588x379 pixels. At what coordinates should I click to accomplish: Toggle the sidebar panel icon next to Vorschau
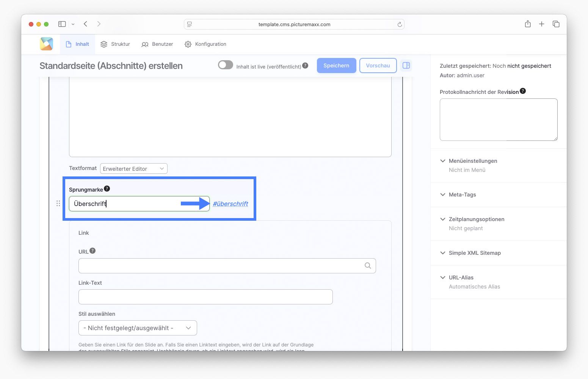pyautogui.click(x=406, y=66)
